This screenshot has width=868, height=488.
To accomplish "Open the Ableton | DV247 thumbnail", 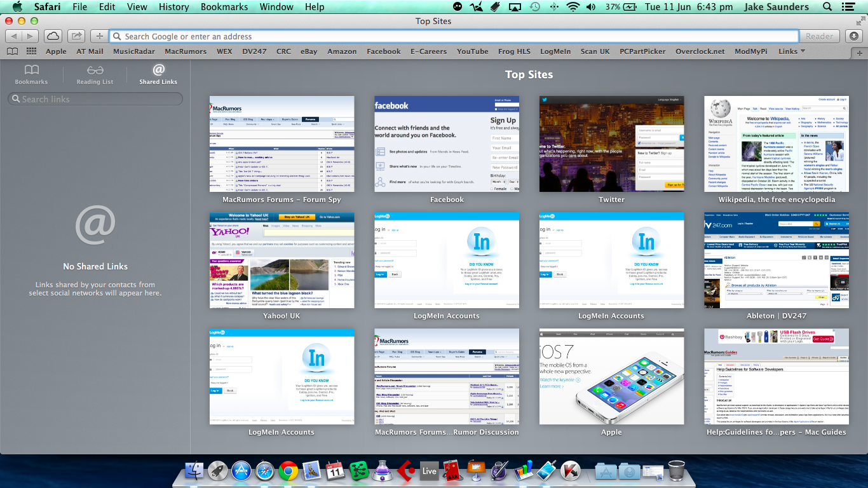I will click(776, 261).
